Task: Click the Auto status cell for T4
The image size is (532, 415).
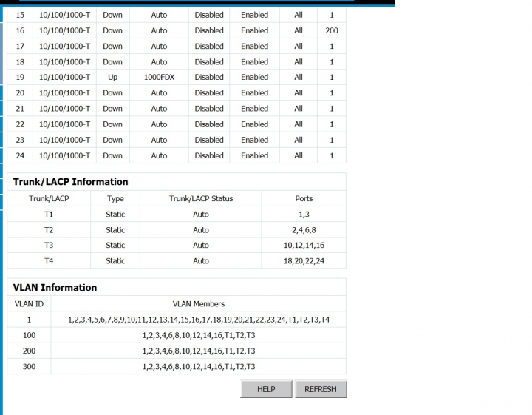Action: [x=201, y=261]
